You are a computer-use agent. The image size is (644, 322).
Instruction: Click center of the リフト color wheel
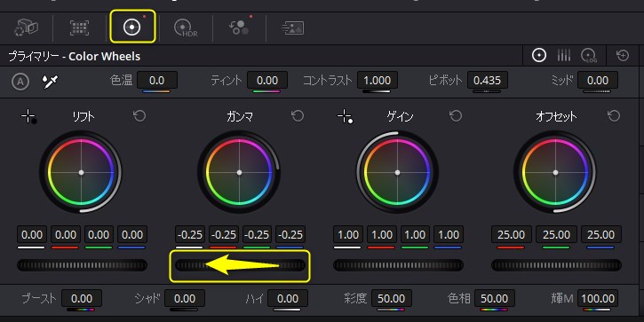(82, 172)
